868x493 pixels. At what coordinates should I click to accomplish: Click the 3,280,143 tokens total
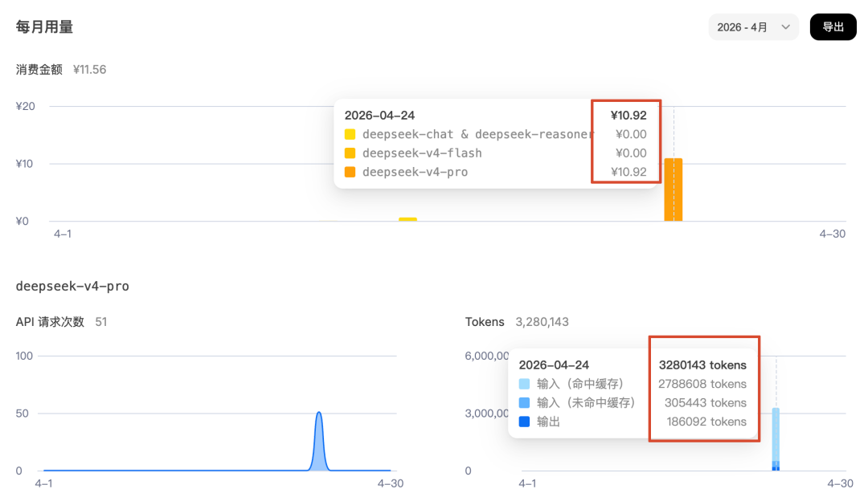point(542,322)
